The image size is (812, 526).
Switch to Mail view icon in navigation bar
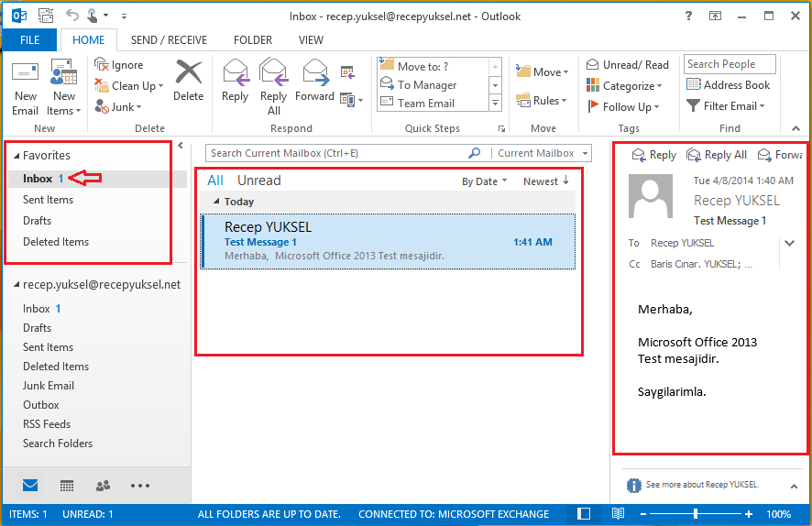(30, 485)
